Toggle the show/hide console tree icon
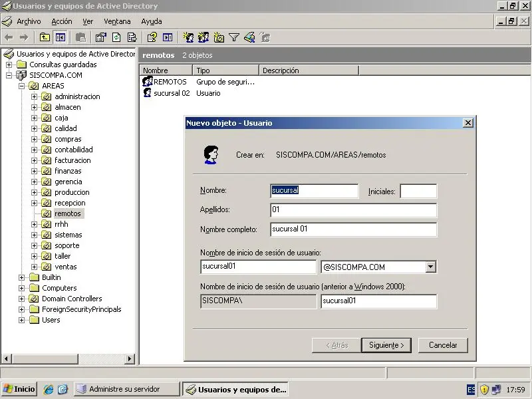This screenshot has width=532, height=399. [61, 37]
